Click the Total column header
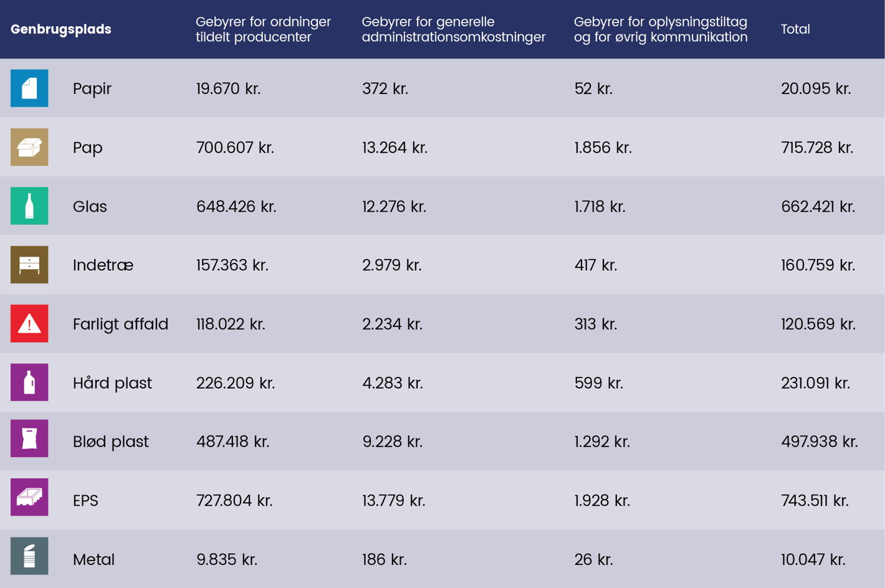The width and height of the screenshot is (885, 588). [x=795, y=29]
